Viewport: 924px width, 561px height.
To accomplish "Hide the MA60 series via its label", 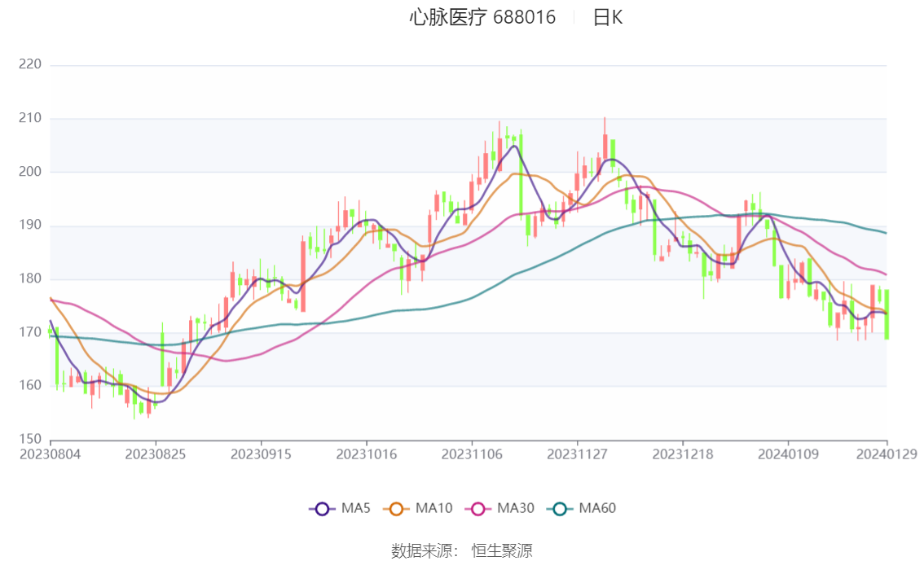I will [x=597, y=508].
